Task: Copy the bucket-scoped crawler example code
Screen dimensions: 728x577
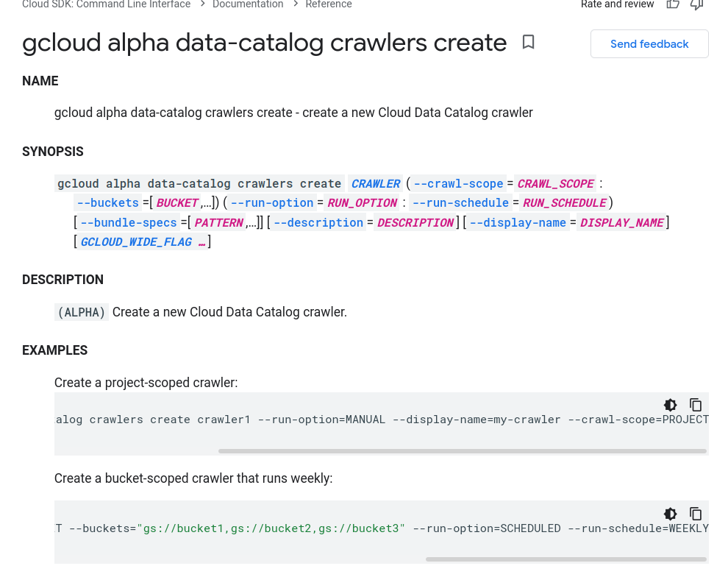Action: 696,514
